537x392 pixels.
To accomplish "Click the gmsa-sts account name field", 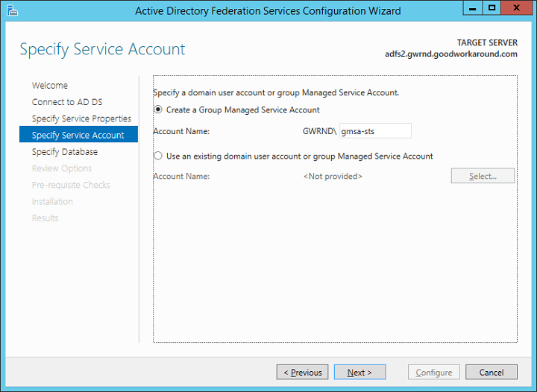I will (x=375, y=131).
